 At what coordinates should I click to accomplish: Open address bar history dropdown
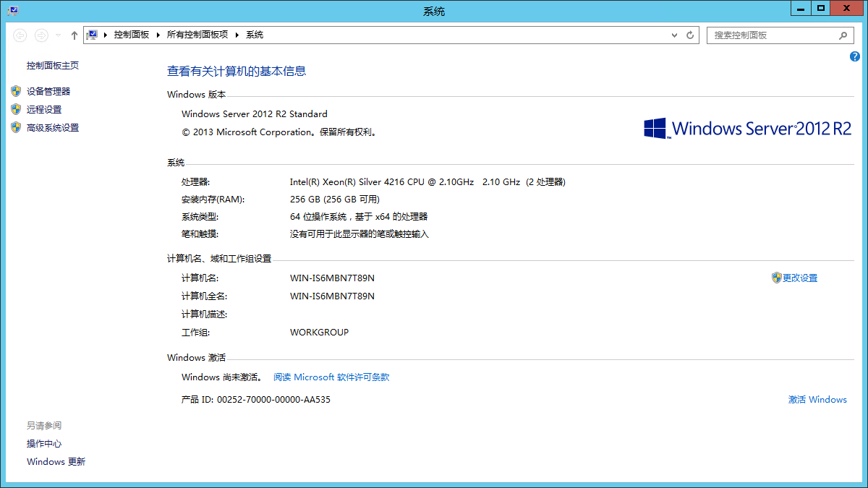675,35
